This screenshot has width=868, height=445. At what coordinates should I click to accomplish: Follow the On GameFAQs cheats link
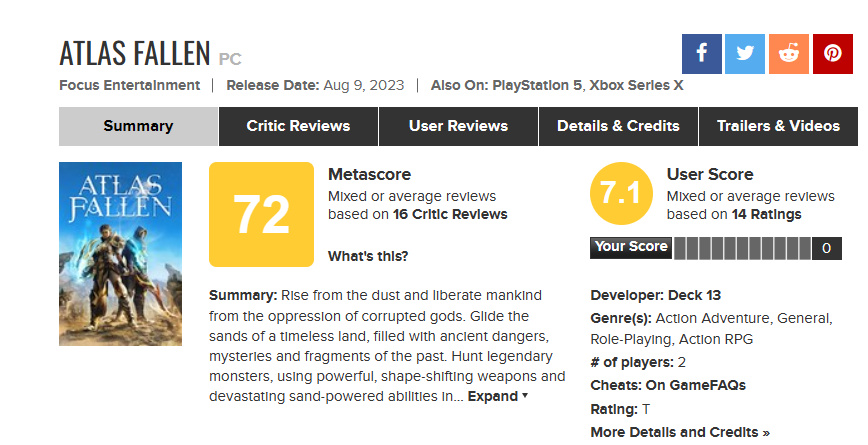pos(694,385)
